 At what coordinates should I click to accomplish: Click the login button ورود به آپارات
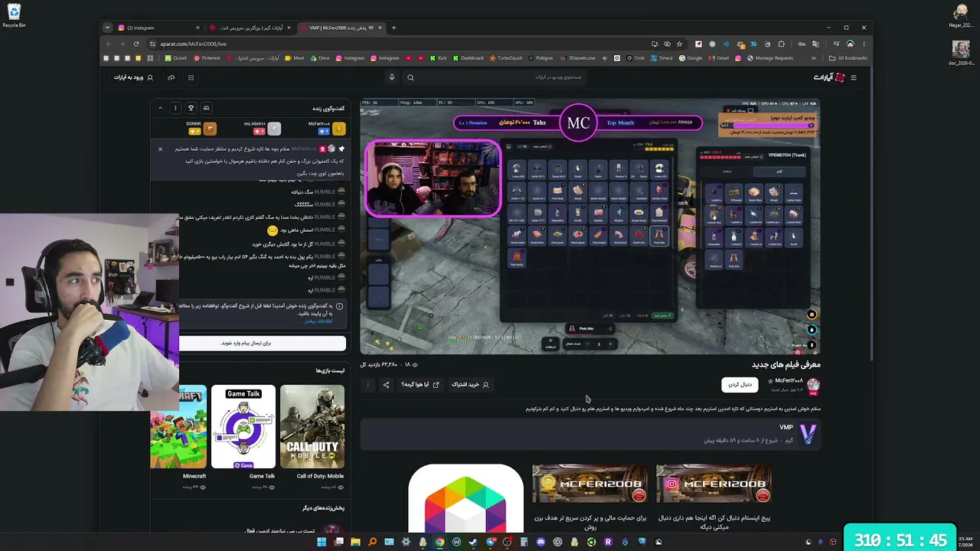pos(133,77)
